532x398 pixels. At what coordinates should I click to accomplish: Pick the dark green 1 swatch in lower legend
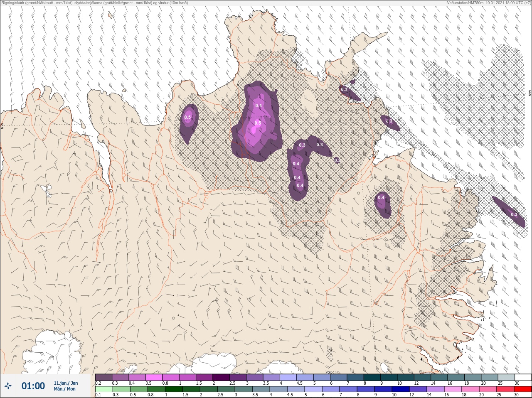click(x=174, y=389)
